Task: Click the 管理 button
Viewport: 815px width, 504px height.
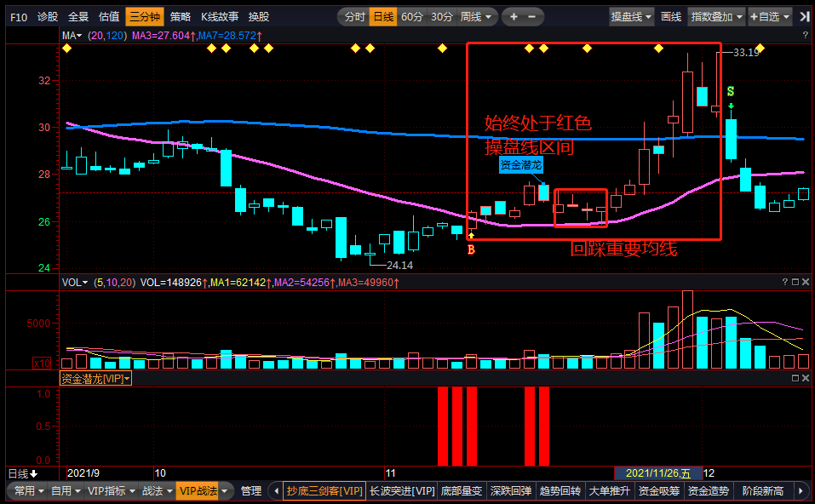Action: (x=250, y=491)
